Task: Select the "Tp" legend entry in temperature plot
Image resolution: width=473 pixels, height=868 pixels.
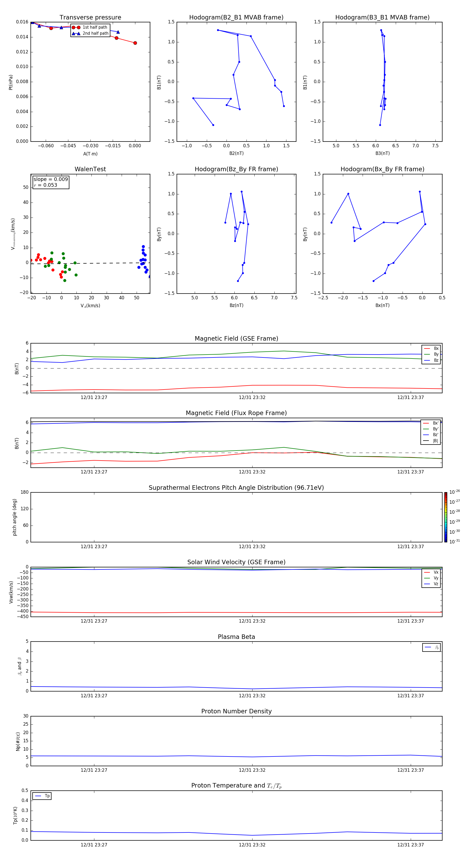Action: [x=42, y=796]
